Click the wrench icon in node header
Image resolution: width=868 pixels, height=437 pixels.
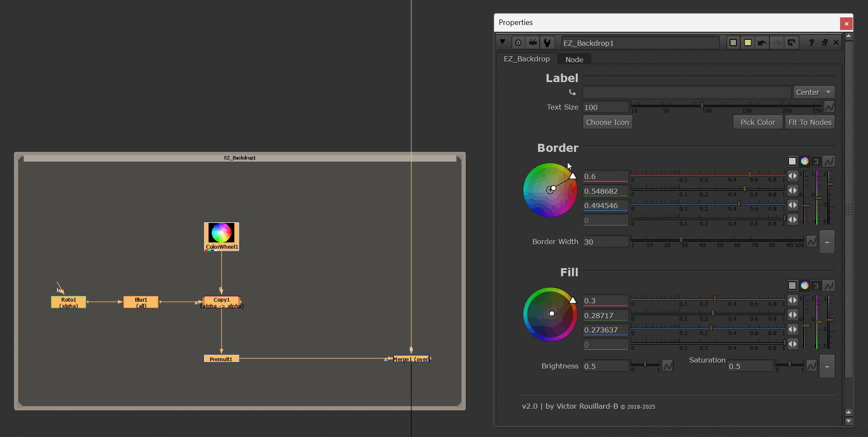[547, 43]
